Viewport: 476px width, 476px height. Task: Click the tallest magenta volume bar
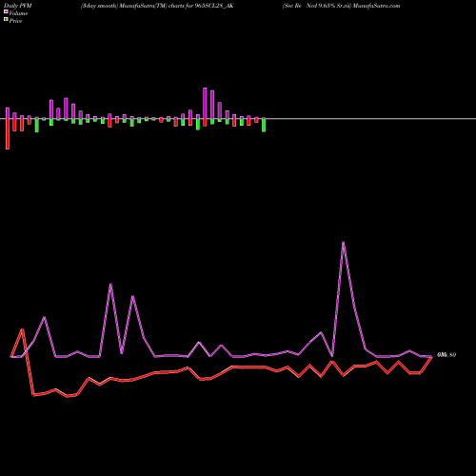(x=205, y=104)
